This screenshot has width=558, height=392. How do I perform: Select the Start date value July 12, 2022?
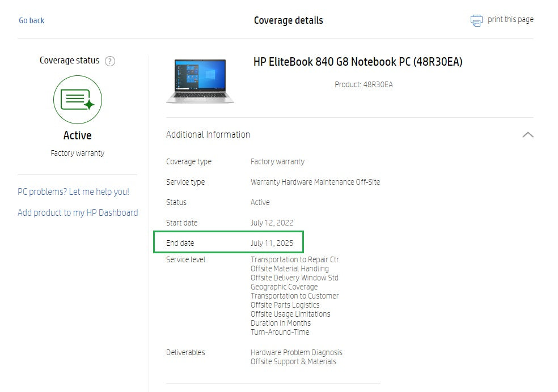[272, 223]
